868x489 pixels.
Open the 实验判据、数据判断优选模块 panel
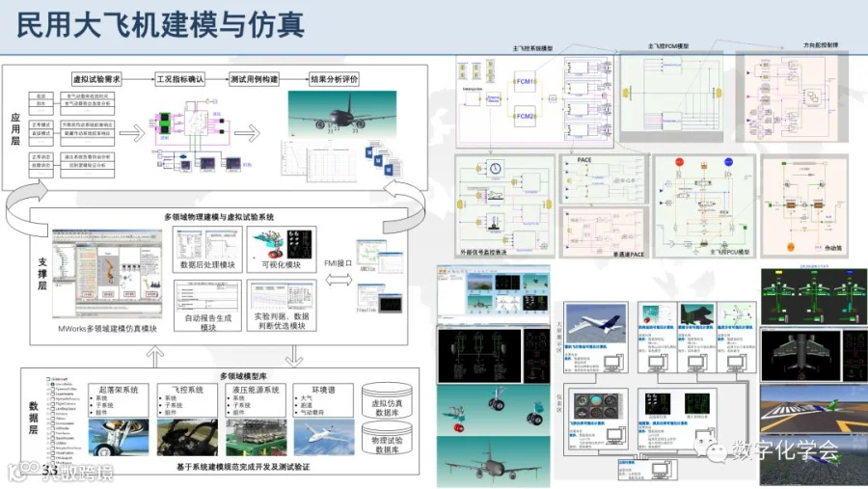tap(282, 306)
